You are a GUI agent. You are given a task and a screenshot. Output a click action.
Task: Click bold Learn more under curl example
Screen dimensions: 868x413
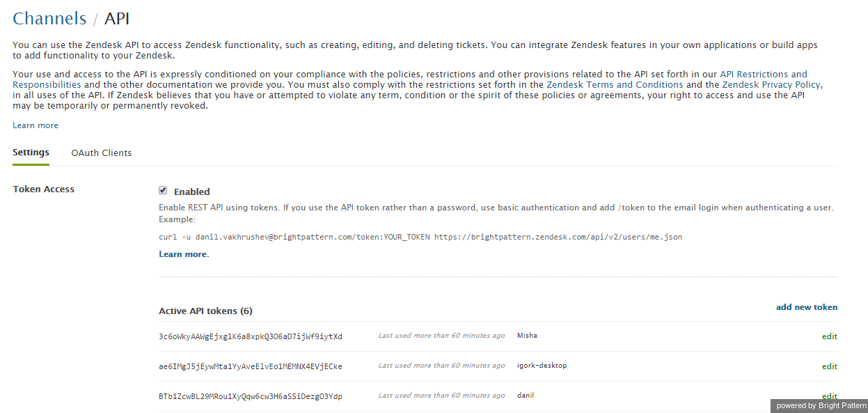(184, 254)
